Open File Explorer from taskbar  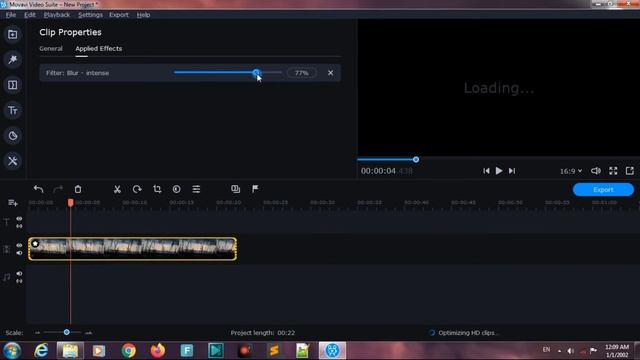pos(70,351)
